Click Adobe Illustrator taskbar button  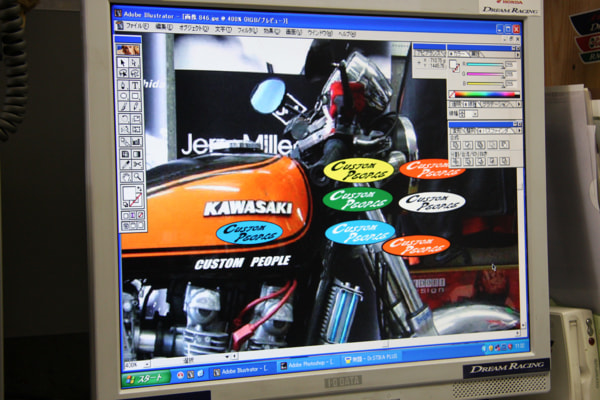pyautogui.click(x=242, y=370)
